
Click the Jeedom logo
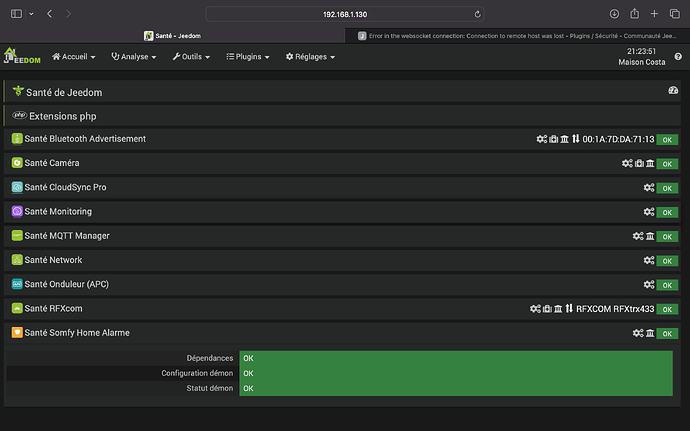[x=22, y=56]
